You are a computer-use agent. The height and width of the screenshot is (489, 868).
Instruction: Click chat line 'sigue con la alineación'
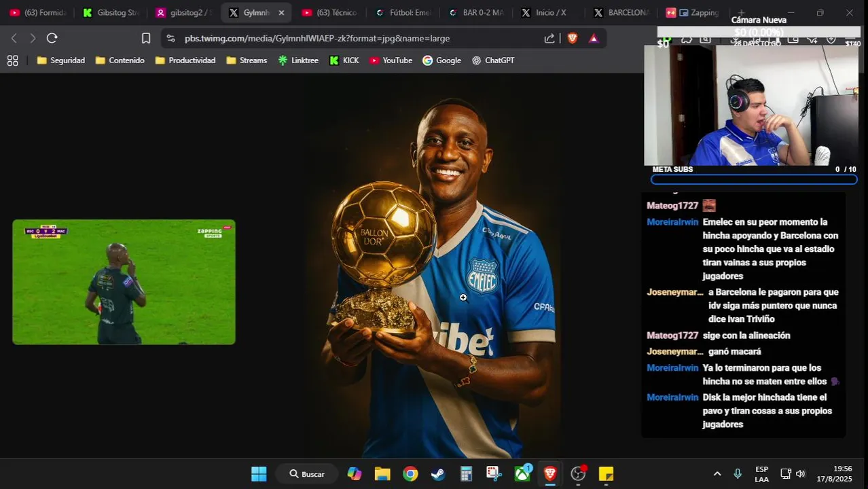click(x=746, y=336)
